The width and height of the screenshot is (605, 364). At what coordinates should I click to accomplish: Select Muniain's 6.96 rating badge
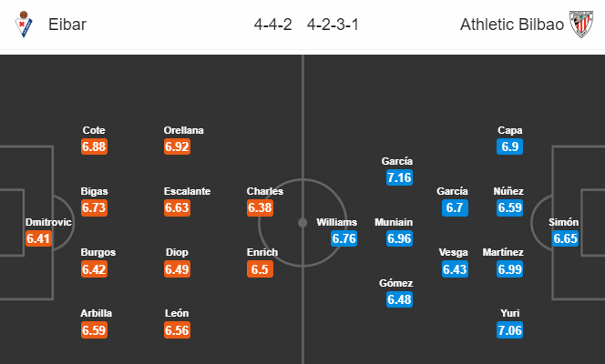coord(399,238)
